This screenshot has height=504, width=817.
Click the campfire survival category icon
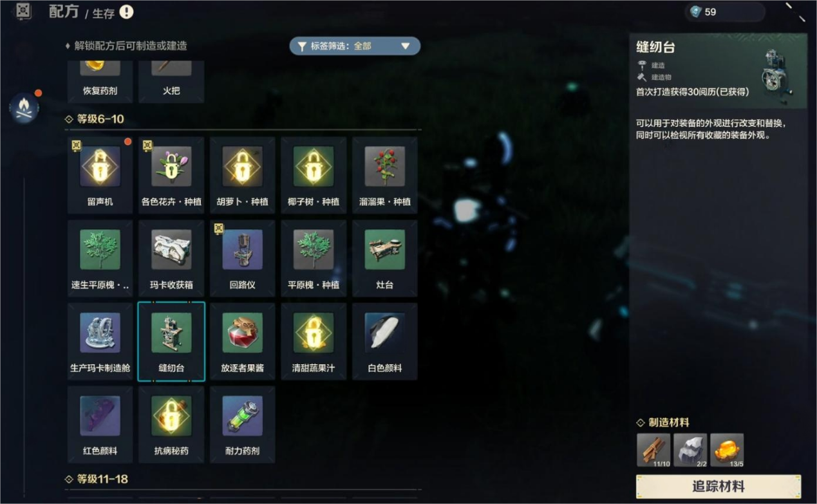click(24, 108)
